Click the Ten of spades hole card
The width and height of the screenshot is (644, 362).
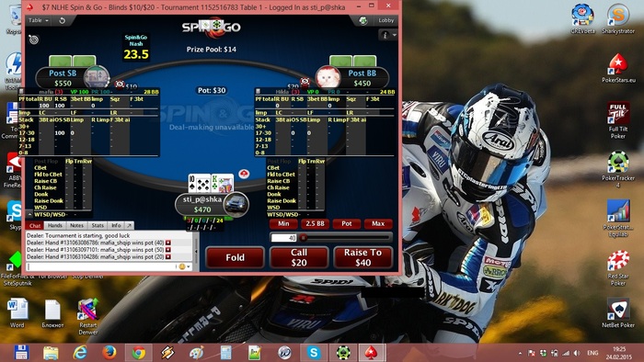[200, 183]
